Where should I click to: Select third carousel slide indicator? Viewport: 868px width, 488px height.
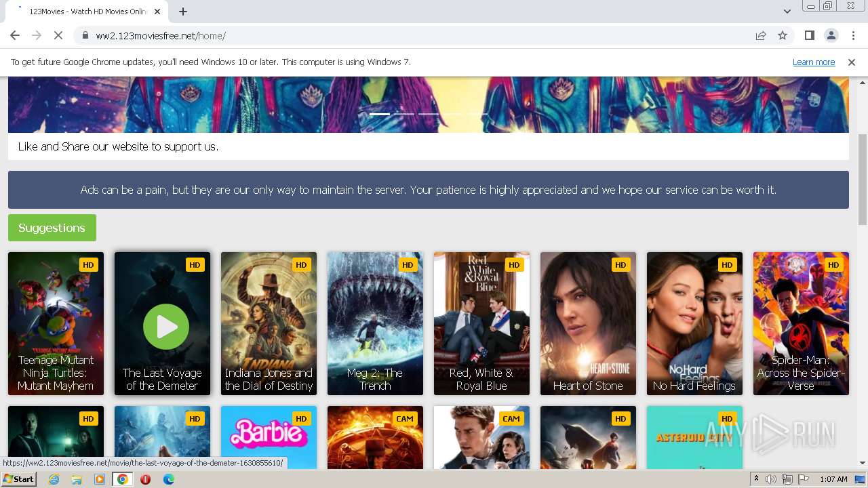pyautogui.click(x=429, y=114)
